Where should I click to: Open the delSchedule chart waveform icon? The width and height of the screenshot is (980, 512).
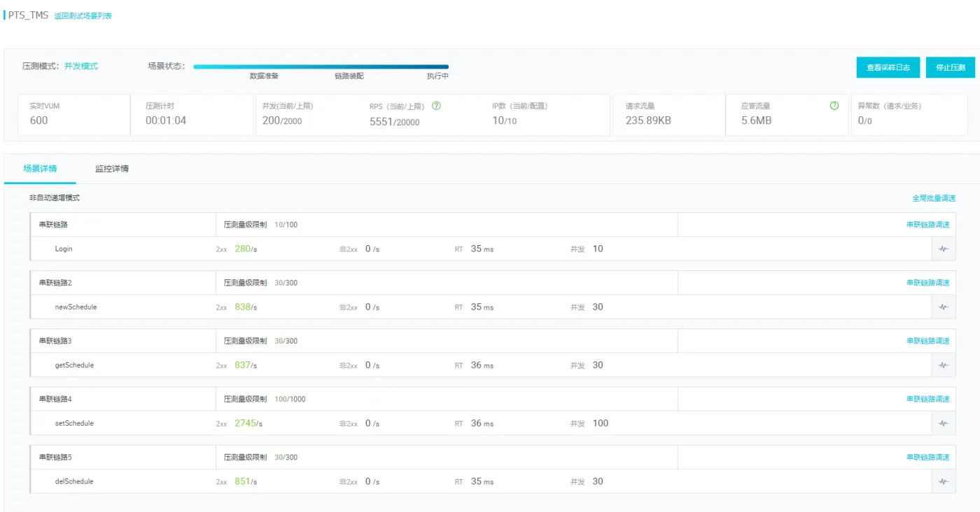coord(943,481)
